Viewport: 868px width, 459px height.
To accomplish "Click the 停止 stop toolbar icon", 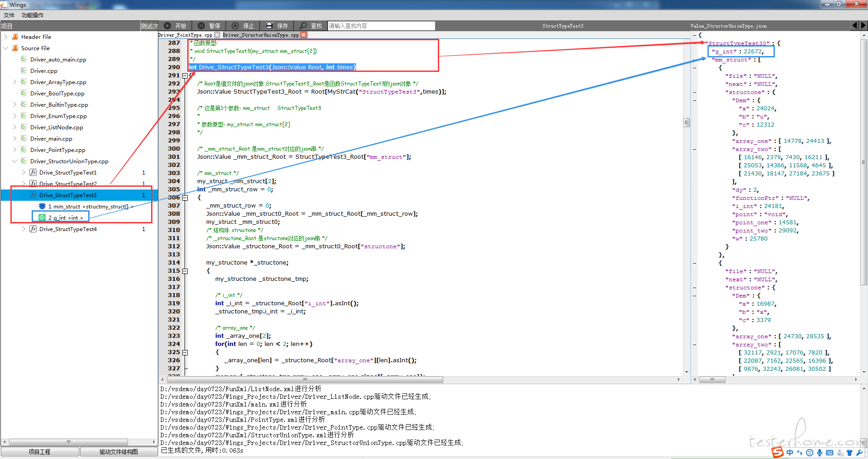I will (235, 26).
